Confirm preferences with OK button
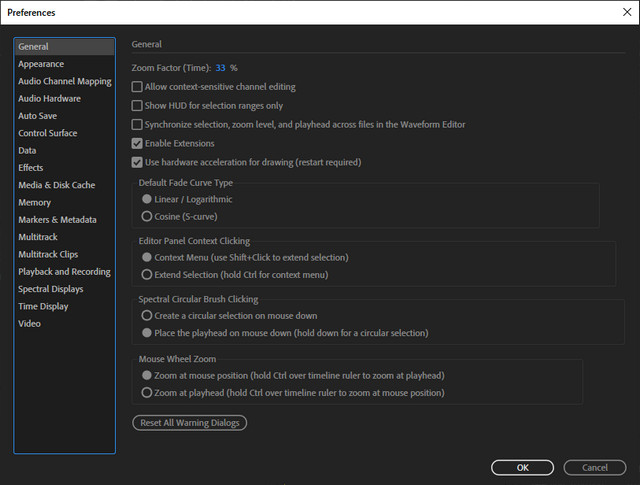The image size is (640, 485). (x=522, y=467)
